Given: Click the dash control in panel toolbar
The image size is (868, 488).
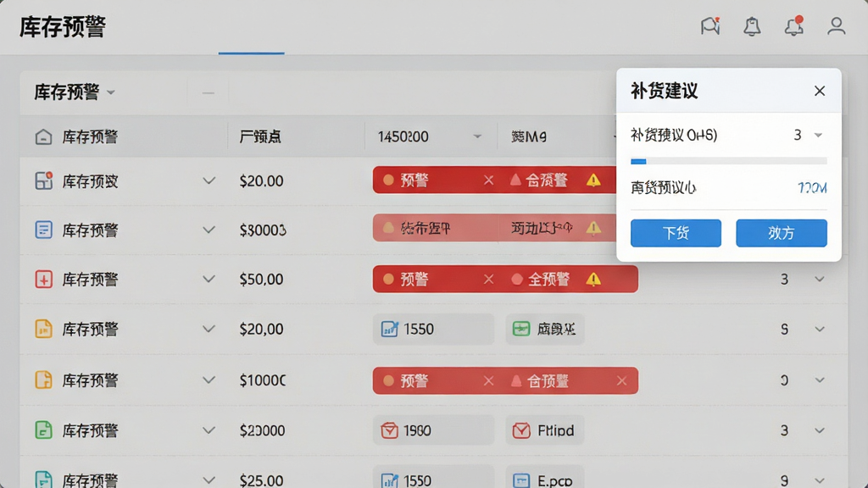Looking at the screenshot, I should [x=209, y=93].
